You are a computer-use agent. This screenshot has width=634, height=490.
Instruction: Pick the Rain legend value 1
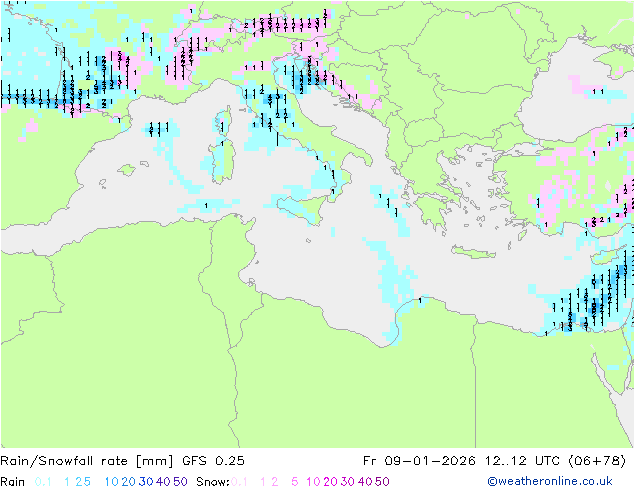tap(67, 482)
